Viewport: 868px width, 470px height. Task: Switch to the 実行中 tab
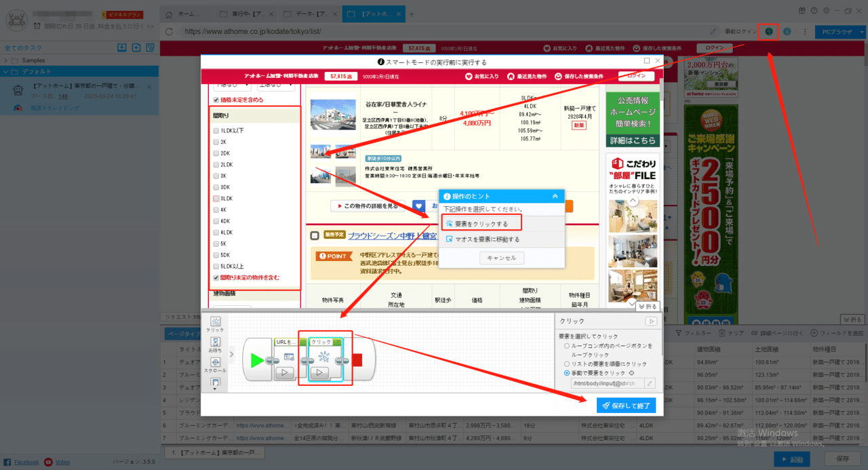point(247,14)
